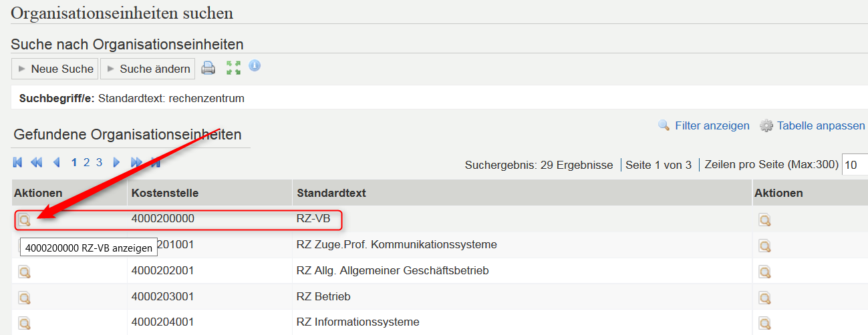Click the printer icon in the toolbar
The width and height of the screenshot is (868, 335).
(x=208, y=68)
